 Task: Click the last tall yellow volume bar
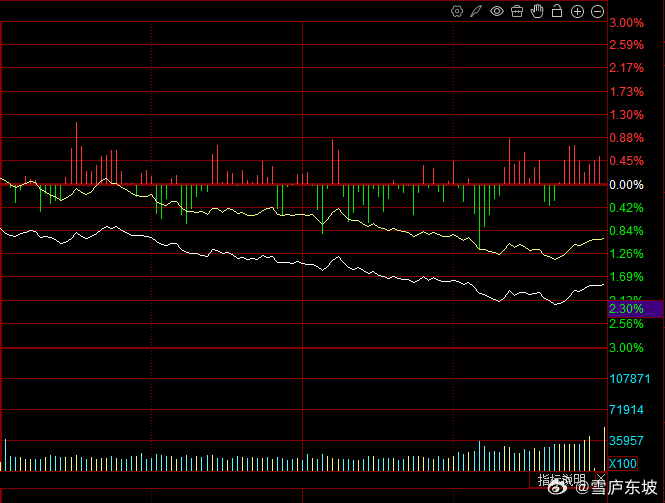(x=604, y=449)
